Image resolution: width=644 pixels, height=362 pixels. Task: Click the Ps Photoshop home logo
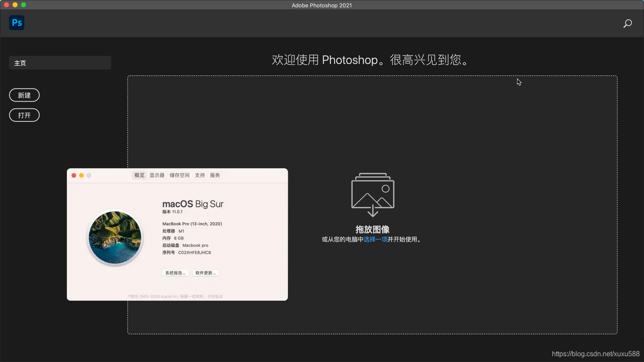click(17, 23)
